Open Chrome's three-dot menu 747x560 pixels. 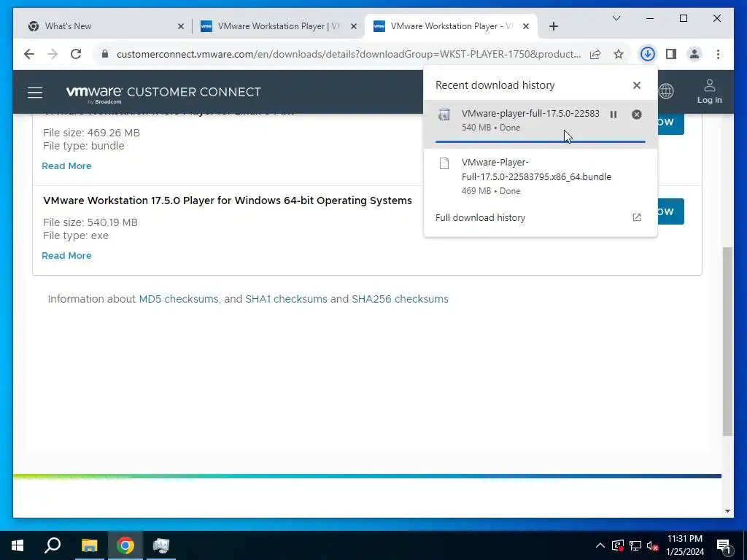(718, 54)
